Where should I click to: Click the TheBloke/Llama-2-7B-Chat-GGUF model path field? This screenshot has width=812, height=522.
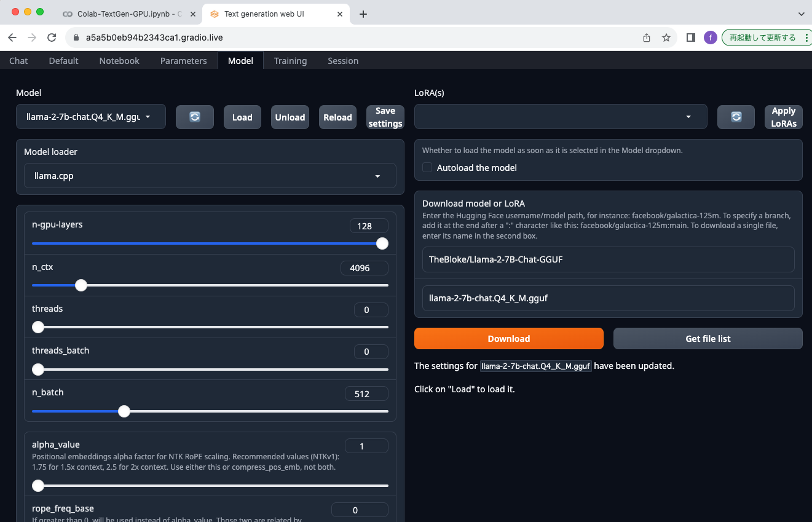tap(609, 259)
